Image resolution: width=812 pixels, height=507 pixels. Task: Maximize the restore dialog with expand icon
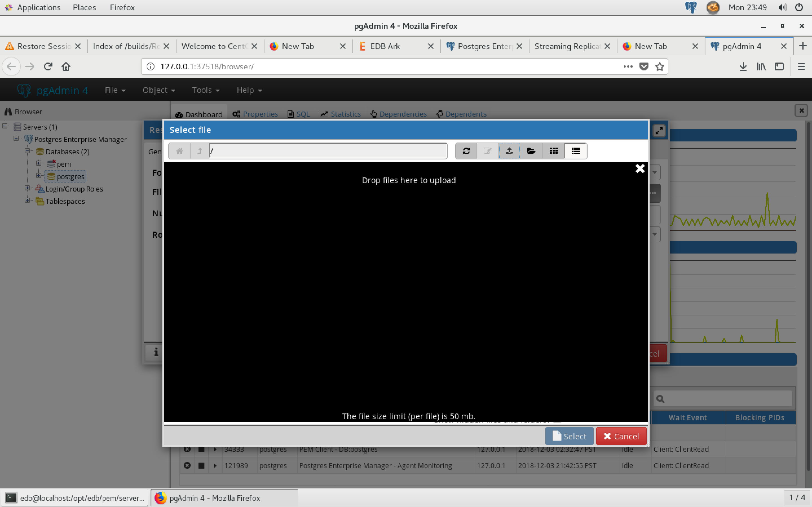pos(659,130)
